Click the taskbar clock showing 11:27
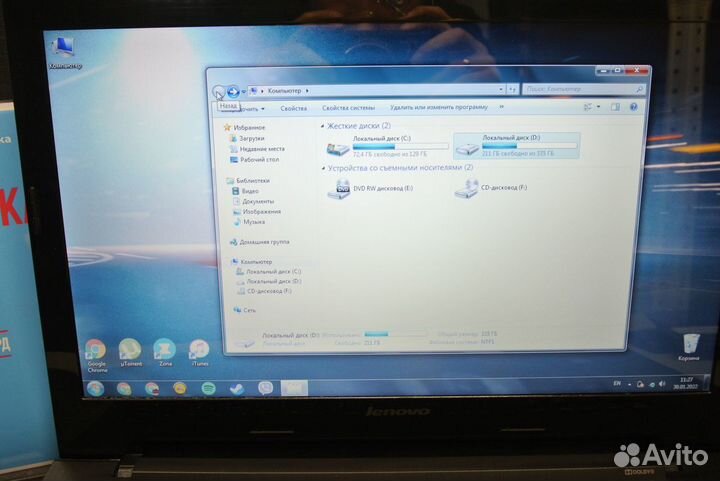This screenshot has width=720, height=481. coord(686,383)
